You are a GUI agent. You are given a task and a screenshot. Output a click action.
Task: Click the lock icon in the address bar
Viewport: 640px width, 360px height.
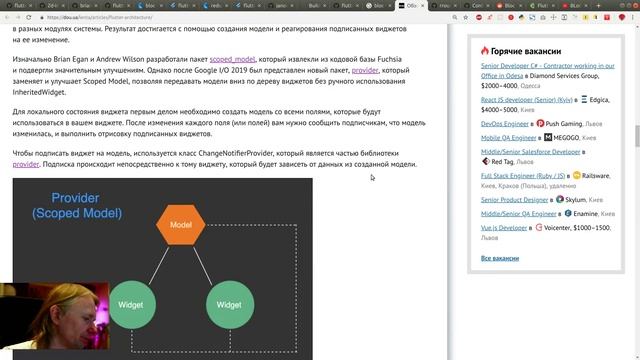coord(42,18)
